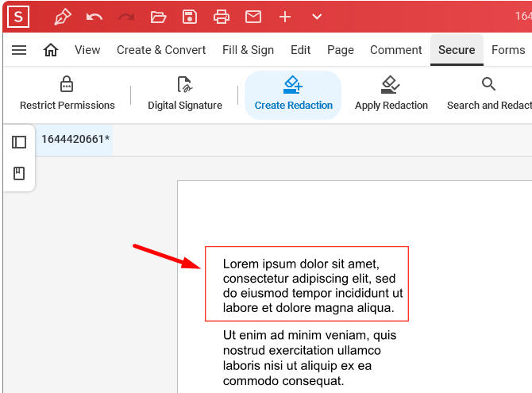The width and height of the screenshot is (532, 393).
Task: Undo the last action
Action: click(x=94, y=17)
